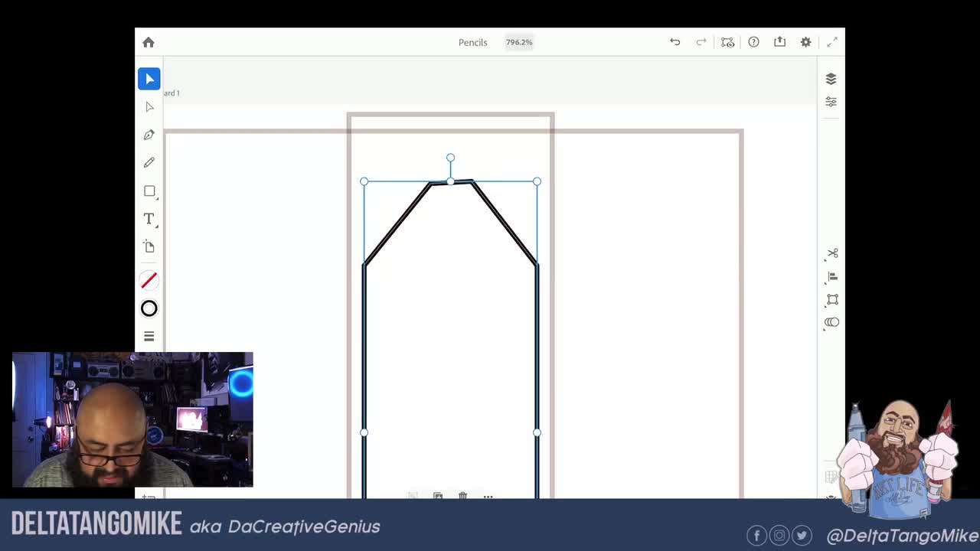Click the Redo arrow
The height and width of the screenshot is (551, 980).
click(701, 42)
